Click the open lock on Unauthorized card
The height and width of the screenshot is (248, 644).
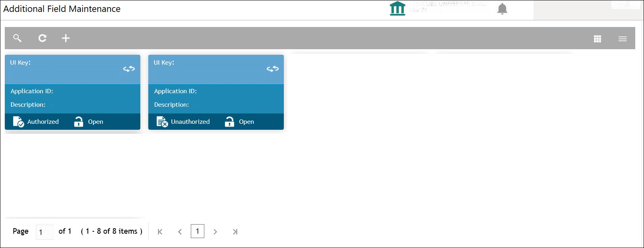pos(229,122)
